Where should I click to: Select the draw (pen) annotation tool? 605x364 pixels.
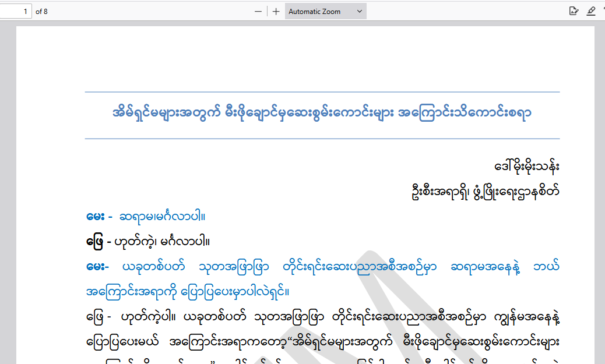pos(591,11)
